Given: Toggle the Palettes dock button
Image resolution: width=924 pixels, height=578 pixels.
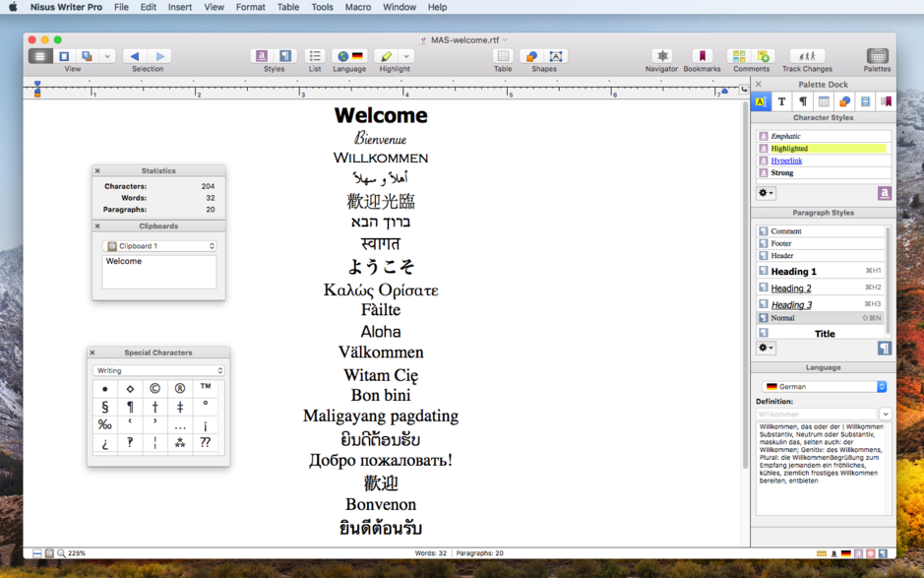Looking at the screenshot, I should (x=878, y=56).
